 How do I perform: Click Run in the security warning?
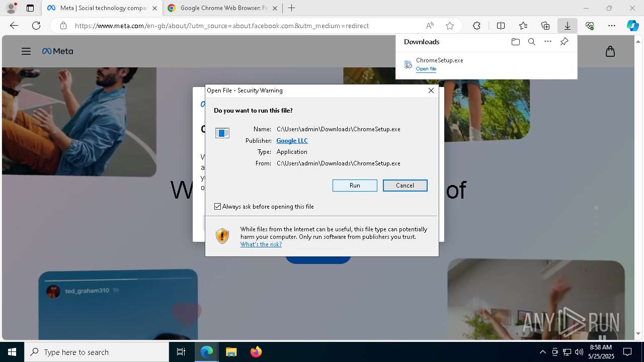pos(355,186)
